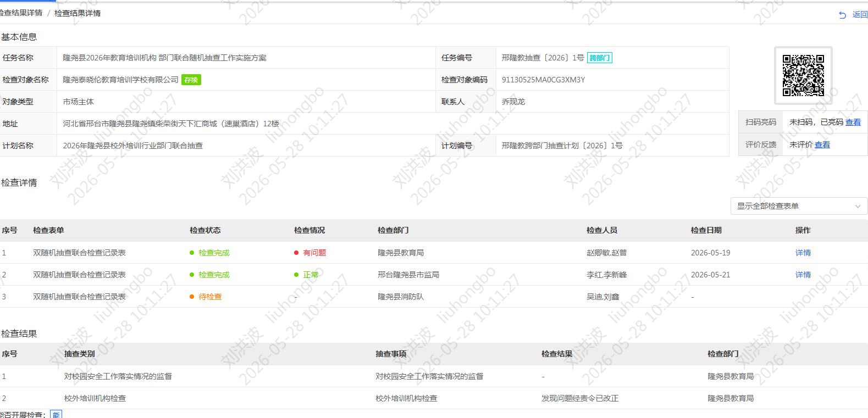Viewport: 868px width, 418px height.
Task: Click the date 2026-05-19
Action: point(710,253)
